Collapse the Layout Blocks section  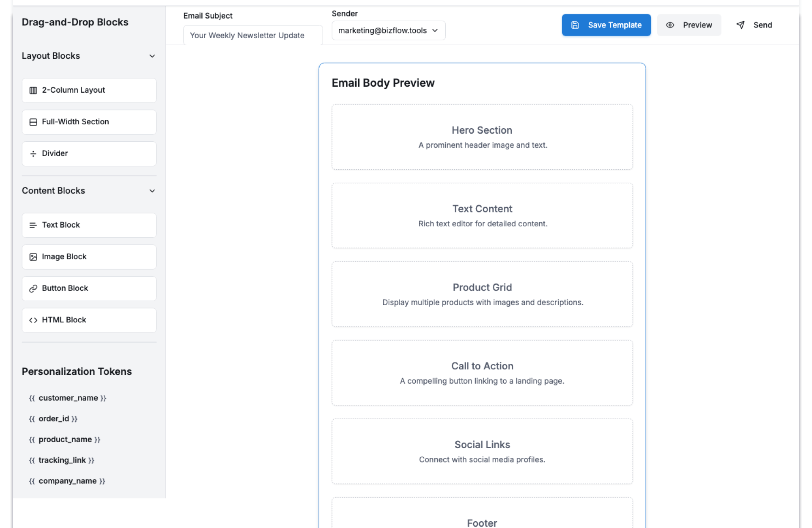[152, 56]
